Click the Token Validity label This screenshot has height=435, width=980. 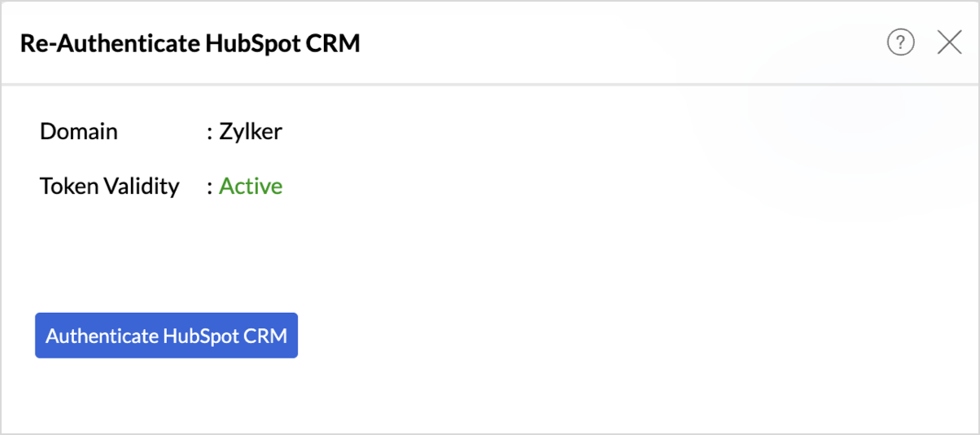pos(110,187)
